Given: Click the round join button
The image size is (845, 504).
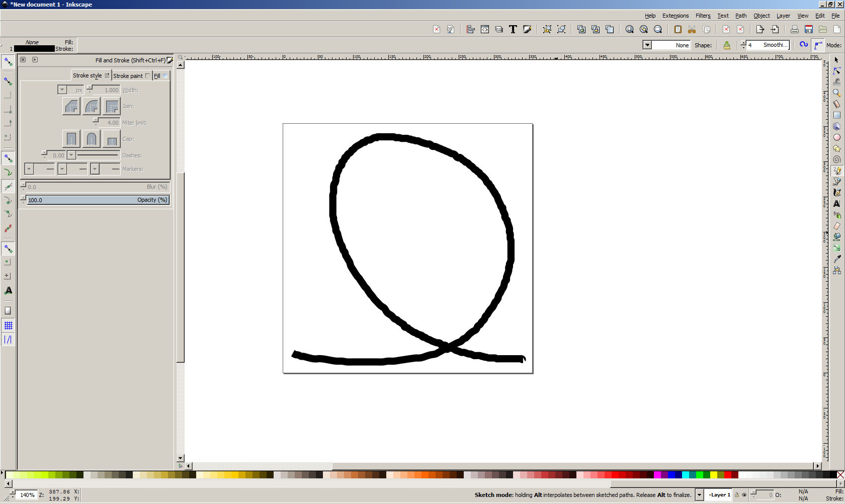Looking at the screenshot, I should coord(92,106).
